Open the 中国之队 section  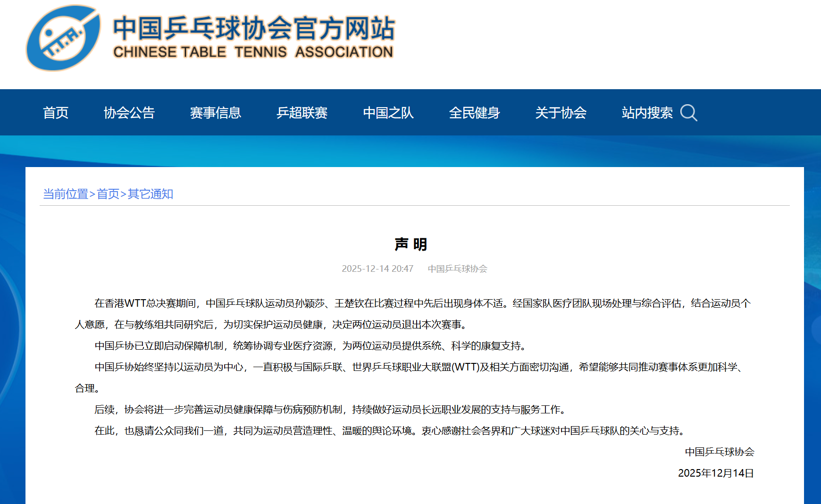[x=388, y=113]
